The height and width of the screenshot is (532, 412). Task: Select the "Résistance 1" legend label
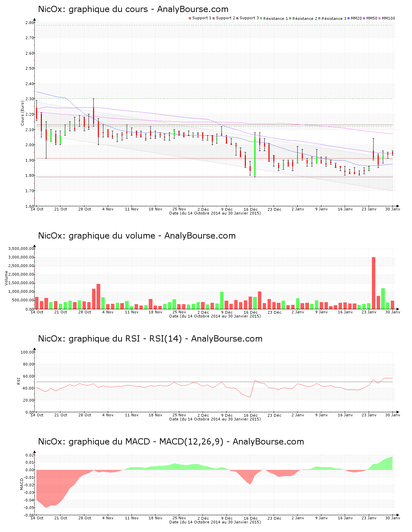pos(276,19)
